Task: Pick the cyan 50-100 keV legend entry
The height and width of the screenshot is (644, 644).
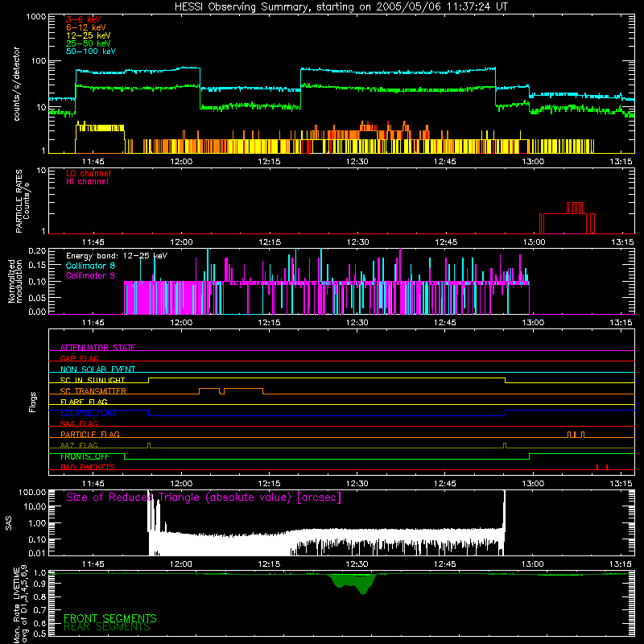Action: pos(91,52)
